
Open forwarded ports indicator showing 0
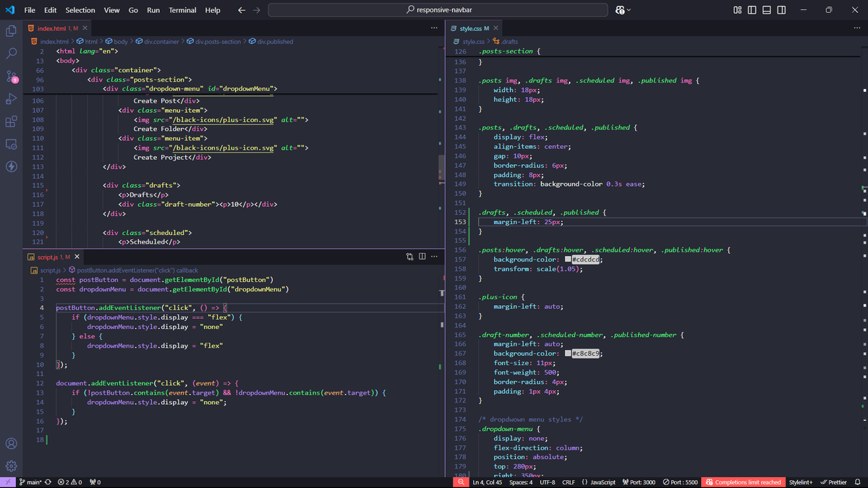pos(95,482)
